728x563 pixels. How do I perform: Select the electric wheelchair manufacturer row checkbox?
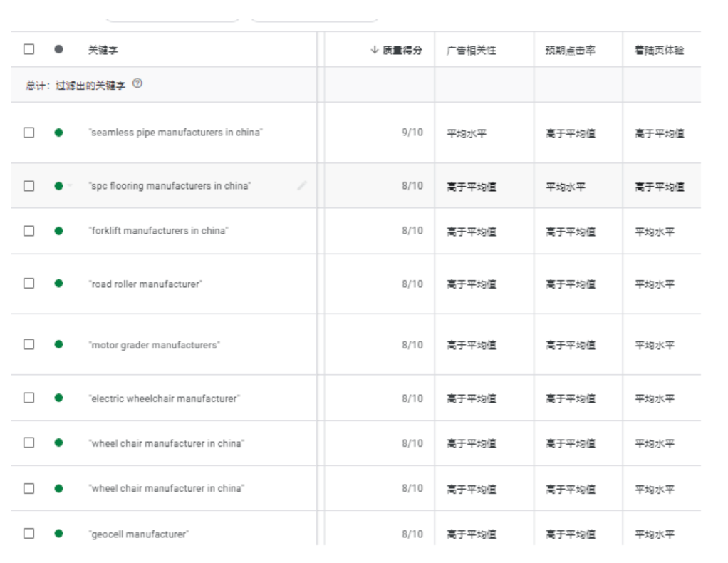[28, 398]
